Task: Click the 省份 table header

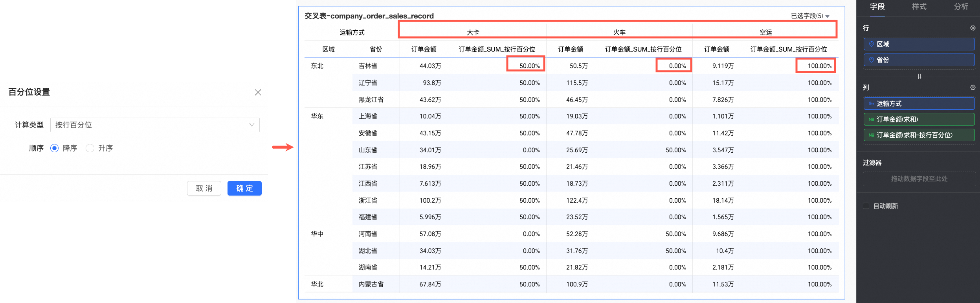Action: pos(376,49)
